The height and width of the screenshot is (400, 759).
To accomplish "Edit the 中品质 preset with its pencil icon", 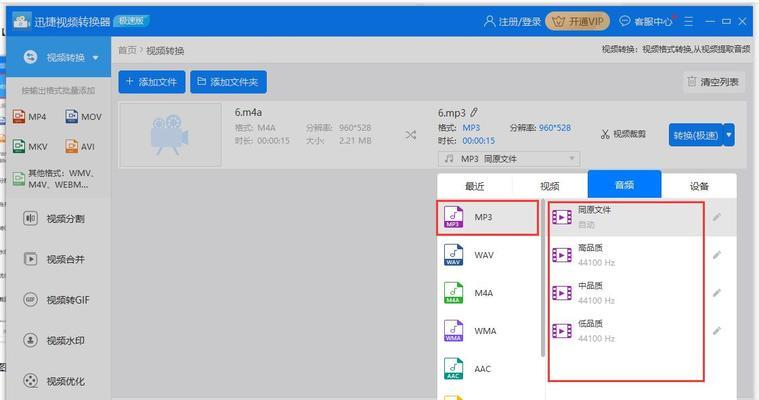I will (x=717, y=293).
